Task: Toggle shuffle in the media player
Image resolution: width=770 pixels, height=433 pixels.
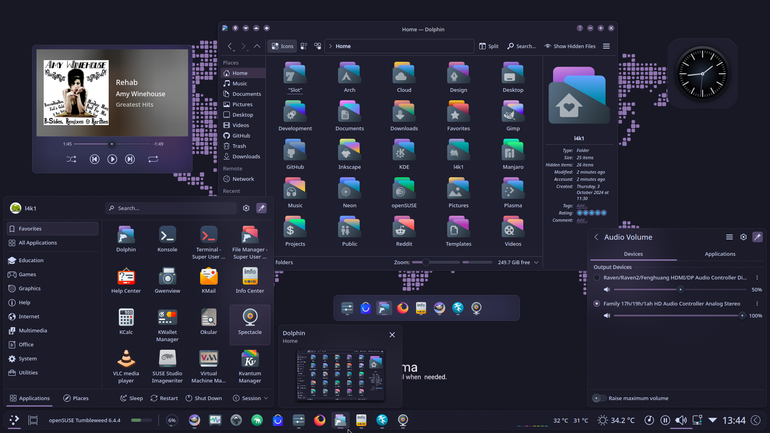Action: coord(71,159)
